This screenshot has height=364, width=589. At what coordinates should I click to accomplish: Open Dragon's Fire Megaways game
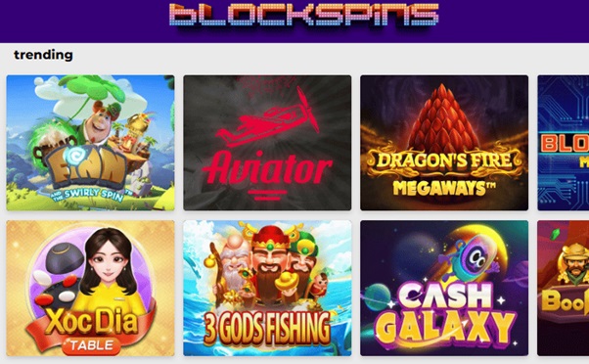[444, 143]
